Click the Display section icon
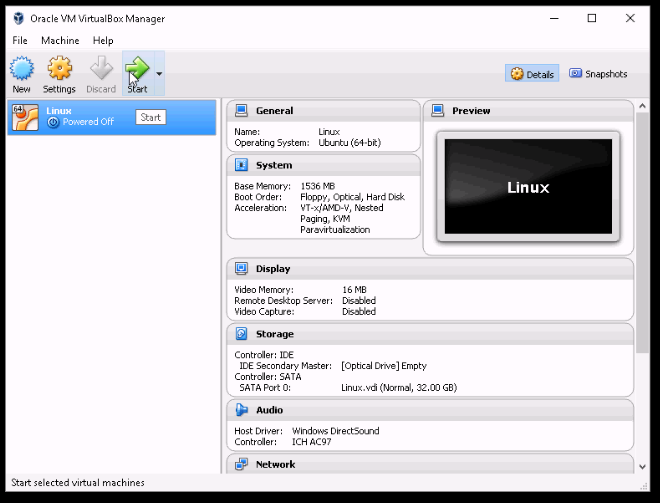The image size is (660, 503). click(241, 269)
